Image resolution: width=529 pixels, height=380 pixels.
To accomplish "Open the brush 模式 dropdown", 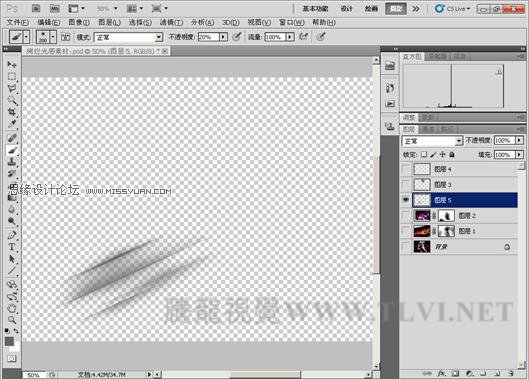I will pos(128,37).
